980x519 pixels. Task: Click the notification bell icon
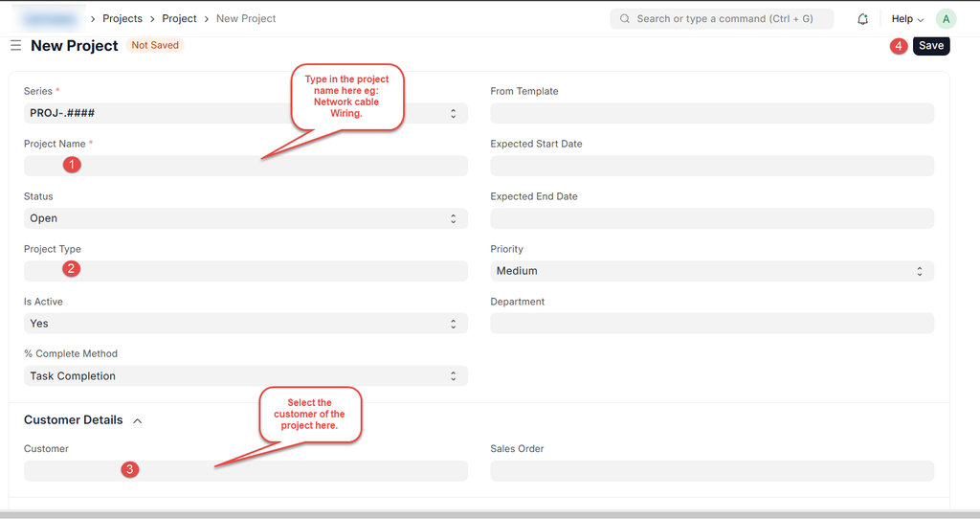click(862, 19)
